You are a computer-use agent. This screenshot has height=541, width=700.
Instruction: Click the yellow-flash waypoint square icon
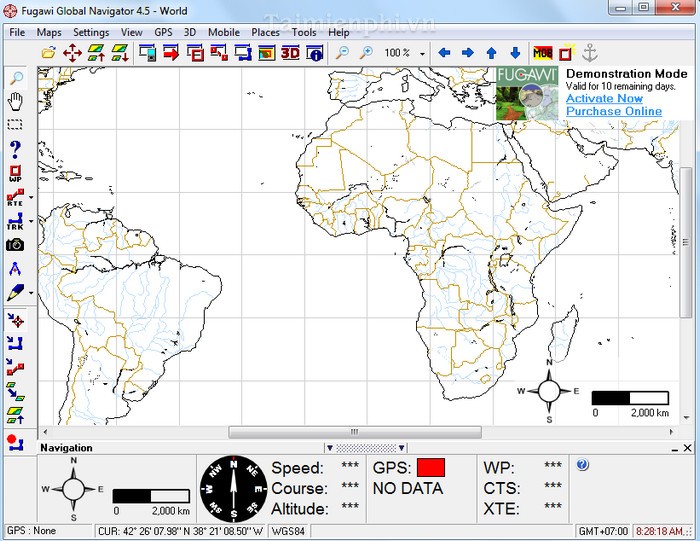pyautogui.click(x=567, y=53)
